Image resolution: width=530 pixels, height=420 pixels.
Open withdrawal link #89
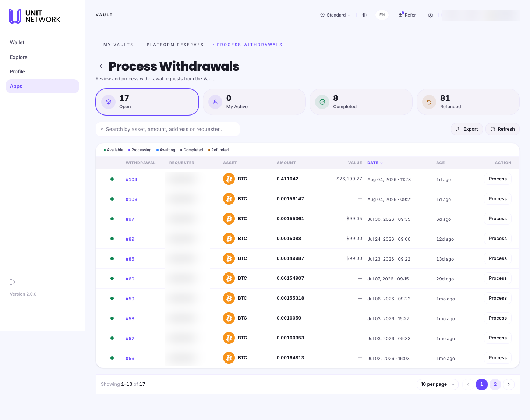130,239
